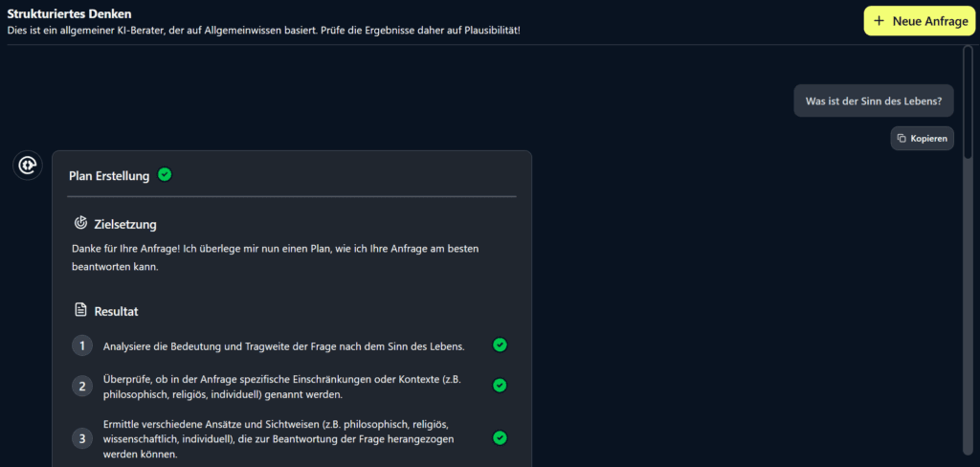Click the Resultat section heading
Screen dimensions: 980x467
click(x=117, y=311)
